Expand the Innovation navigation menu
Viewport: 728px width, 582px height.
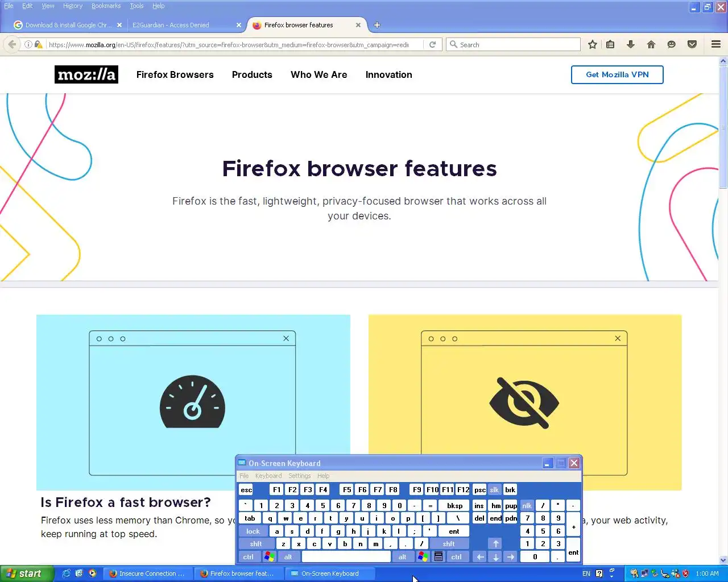pyautogui.click(x=389, y=74)
